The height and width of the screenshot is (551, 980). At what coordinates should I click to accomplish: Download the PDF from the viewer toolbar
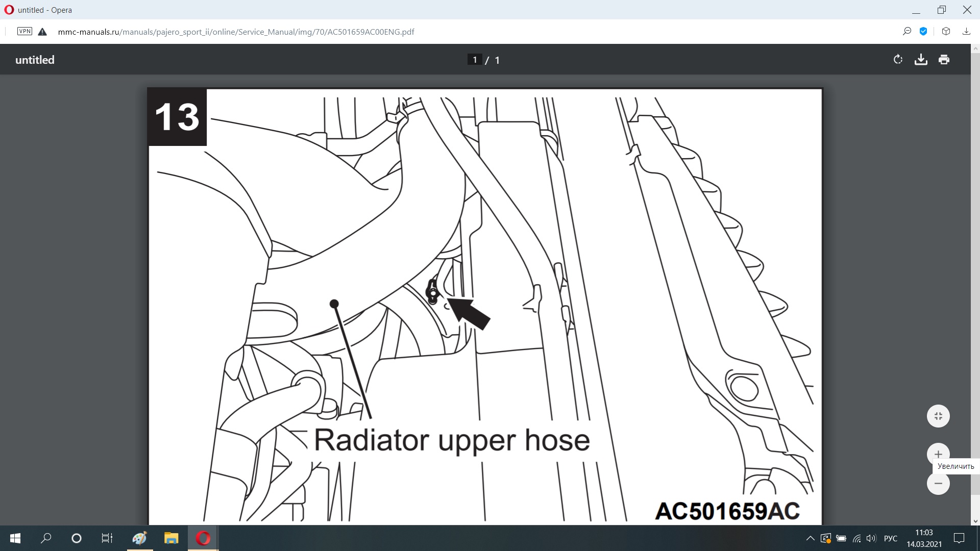point(921,60)
